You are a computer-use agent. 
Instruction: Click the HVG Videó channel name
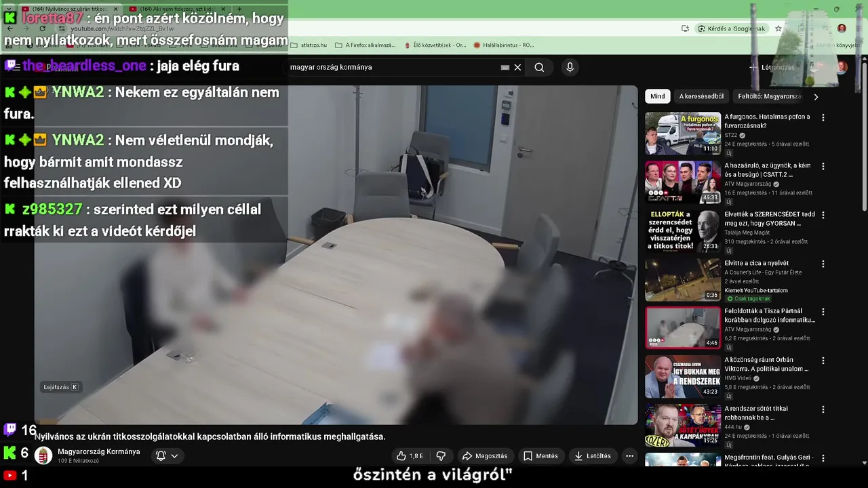coord(738,378)
